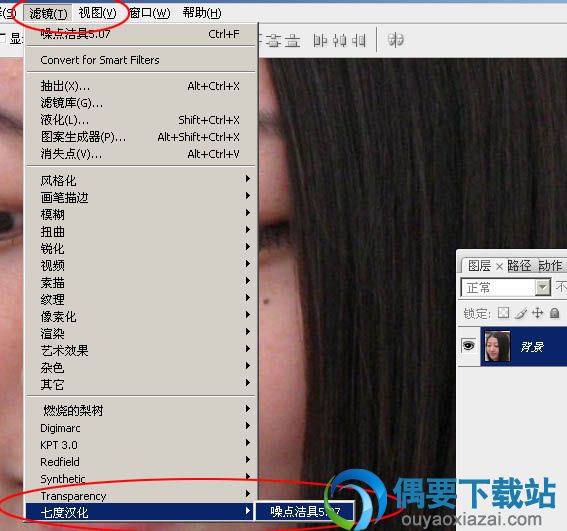Close the 图层 tab with its x

coord(499,267)
